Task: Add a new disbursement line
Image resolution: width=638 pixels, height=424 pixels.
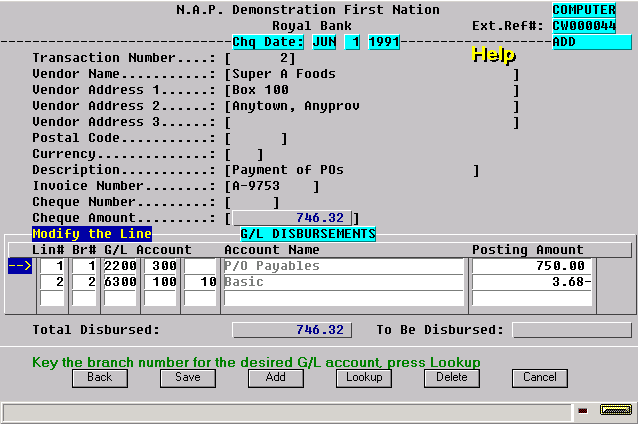Action: (275, 378)
